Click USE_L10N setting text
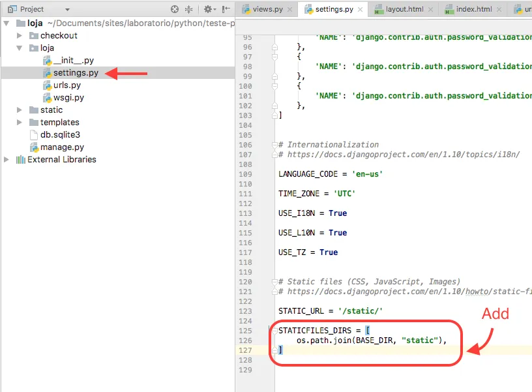This screenshot has width=532, height=392. pos(297,233)
